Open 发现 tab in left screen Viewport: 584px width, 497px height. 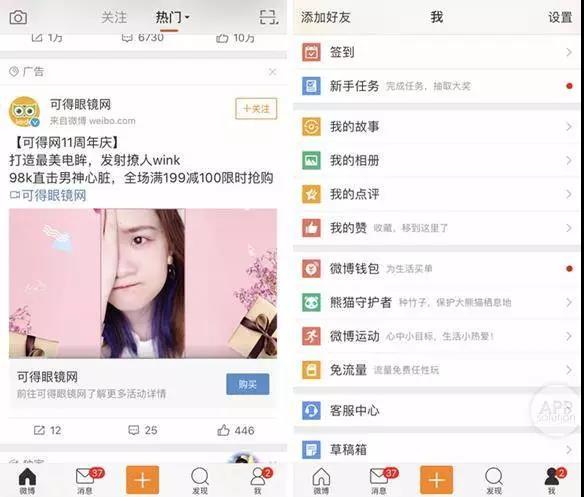[200, 481]
